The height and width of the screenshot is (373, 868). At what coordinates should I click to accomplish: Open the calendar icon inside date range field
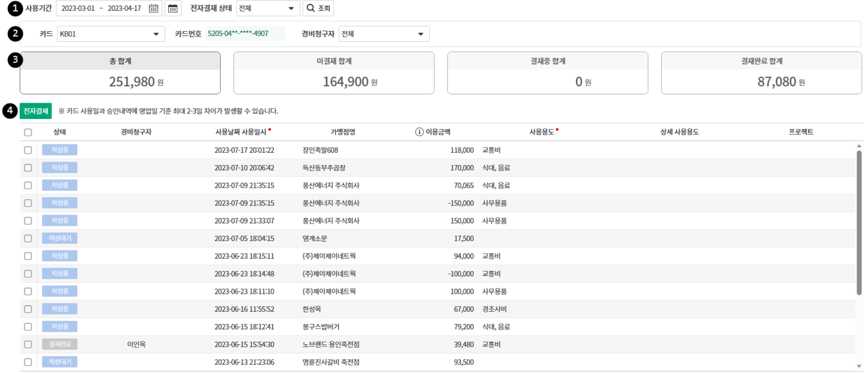(x=154, y=8)
